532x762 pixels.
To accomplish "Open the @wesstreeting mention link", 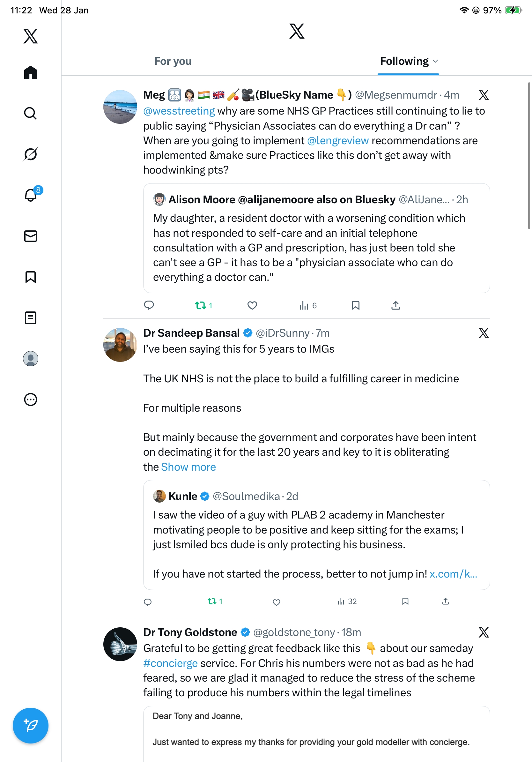I will click(179, 111).
